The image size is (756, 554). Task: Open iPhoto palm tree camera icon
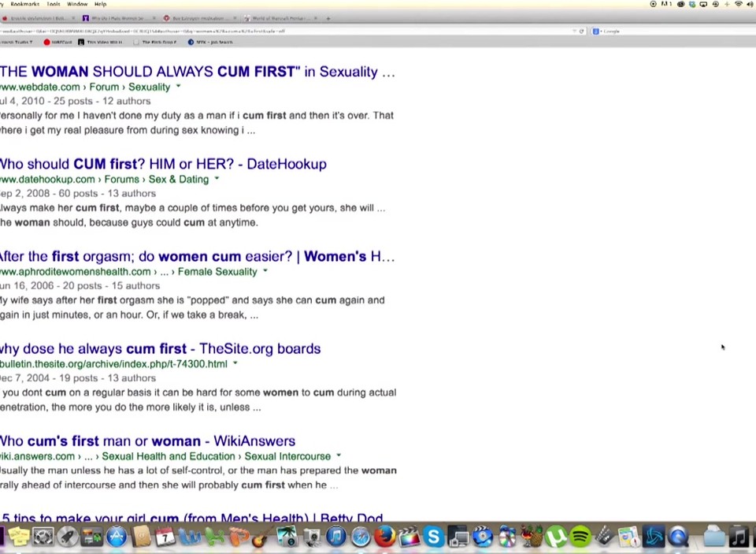(287, 536)
